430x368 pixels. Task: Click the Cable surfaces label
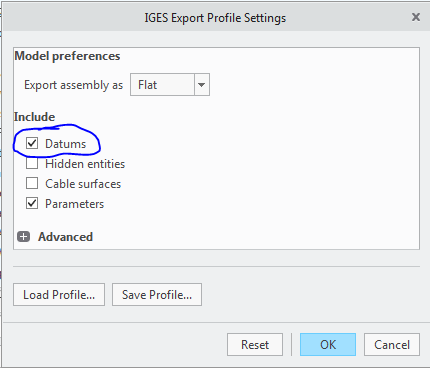pos(83,184)
